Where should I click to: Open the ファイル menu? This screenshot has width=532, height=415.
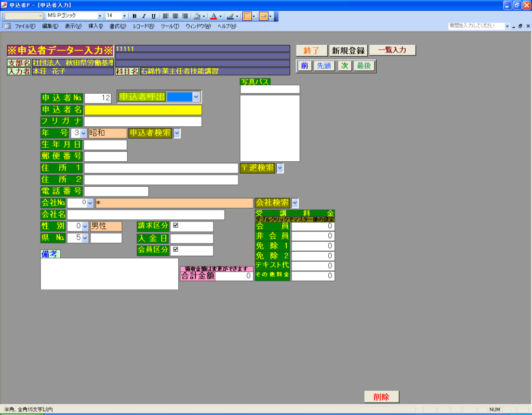[x=25, y=26]
